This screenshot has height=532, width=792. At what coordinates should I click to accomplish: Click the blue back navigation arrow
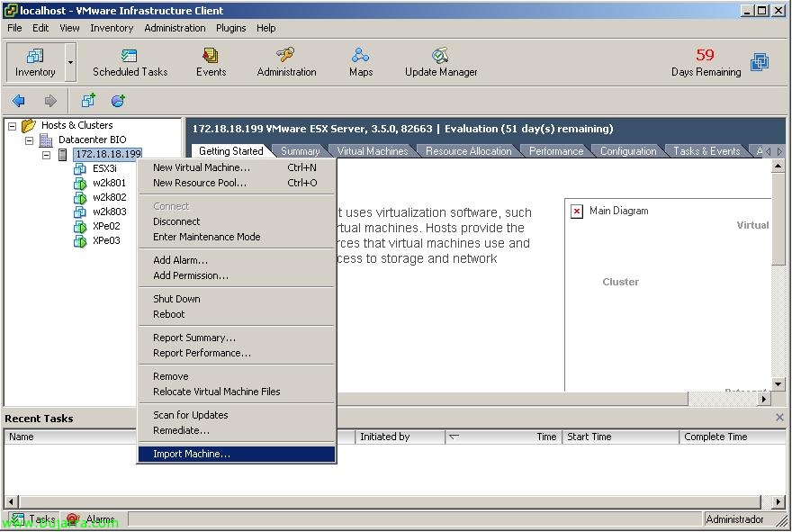click(19, 101)
